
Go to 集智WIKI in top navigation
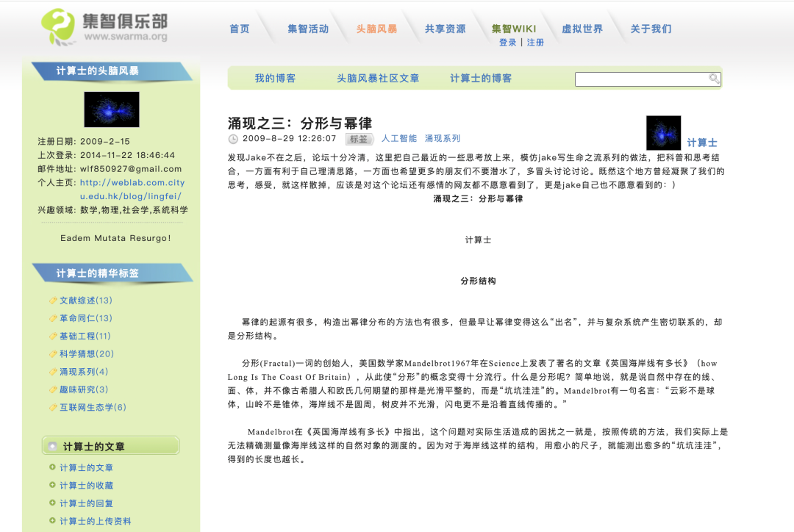click(514, 29)
